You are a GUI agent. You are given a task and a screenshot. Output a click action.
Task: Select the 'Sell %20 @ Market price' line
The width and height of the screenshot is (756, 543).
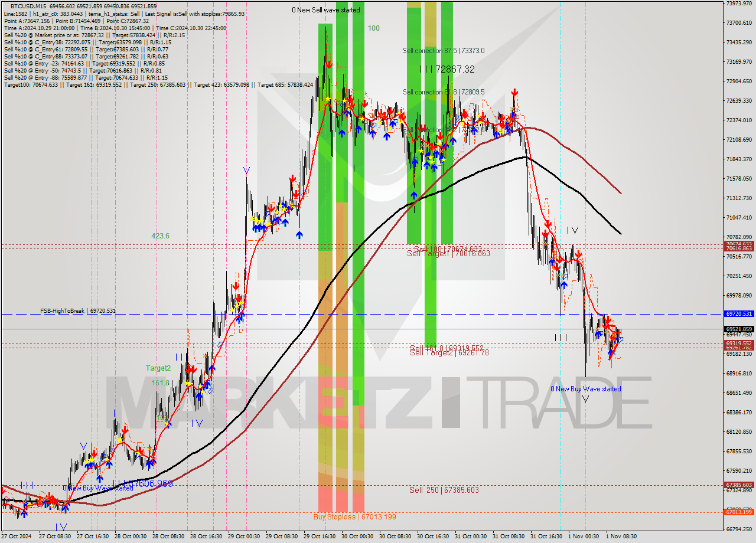coord(94,35)
